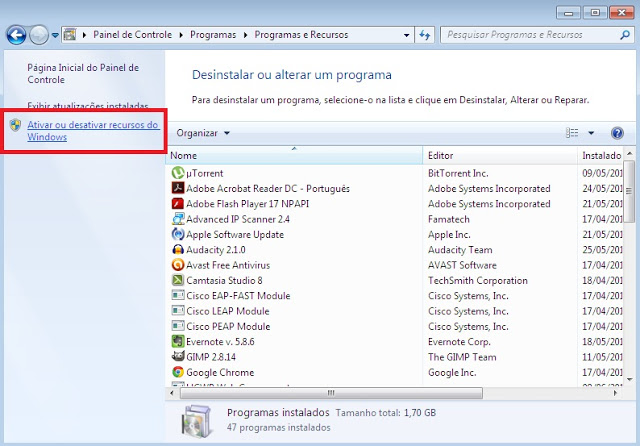Select GIMP 2.8.14 icon
This screenshot has height=446, width=640.
tap(178, 356)
